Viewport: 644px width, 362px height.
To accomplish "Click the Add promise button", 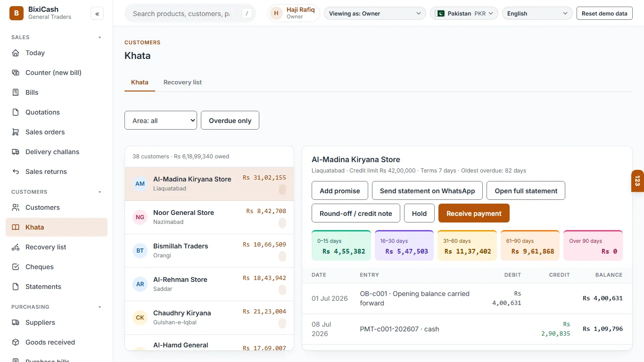I will pos(340,190).
